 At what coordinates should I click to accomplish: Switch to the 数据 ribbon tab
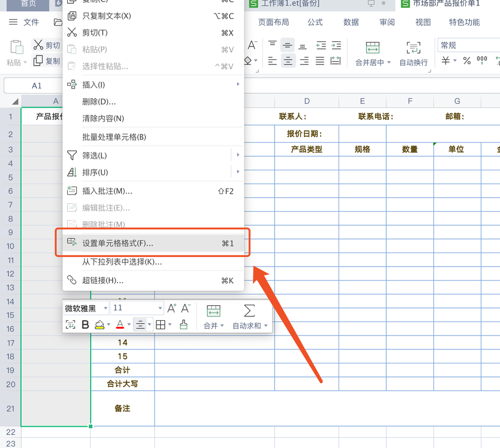tap(350, 22)
